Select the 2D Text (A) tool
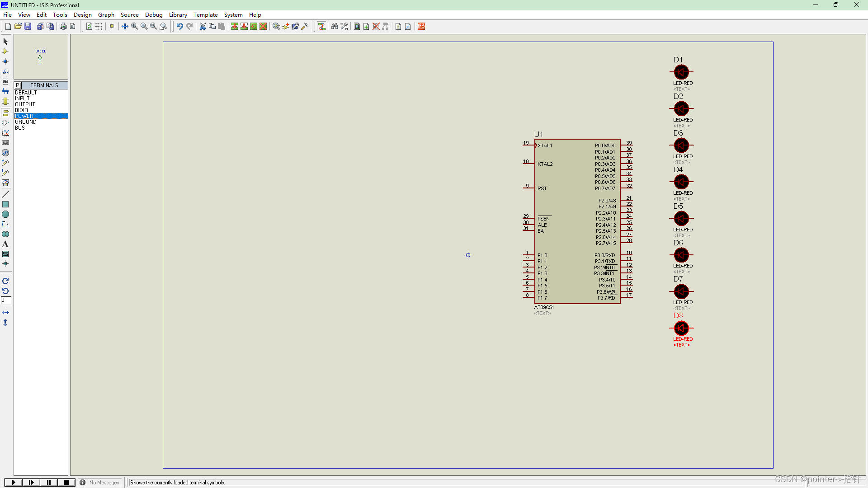 tap(5, 244)
